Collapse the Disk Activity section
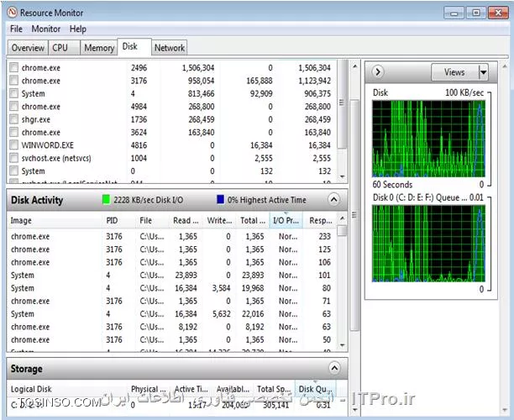 point(333,199)
